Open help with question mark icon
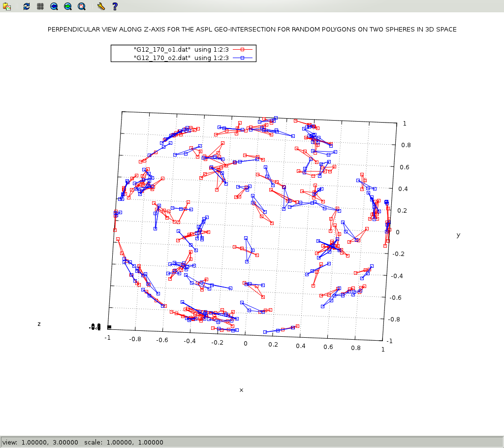 pyautogui.click(x=115, y=6)
